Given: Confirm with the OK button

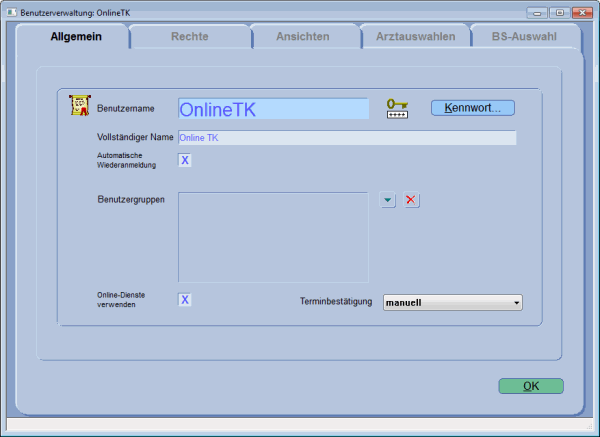Looking at the screenshot, I should pos(530,385).
